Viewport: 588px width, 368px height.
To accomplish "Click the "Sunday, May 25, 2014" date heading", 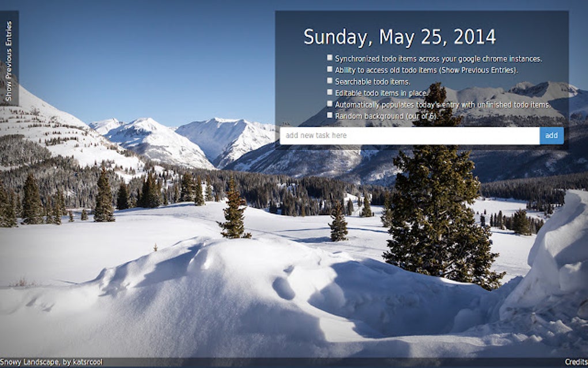I will pos(400,36).
